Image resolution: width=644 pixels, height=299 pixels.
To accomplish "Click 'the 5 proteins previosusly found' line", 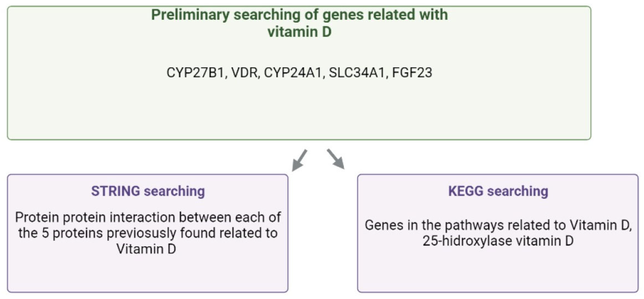I will coord(148,233).
